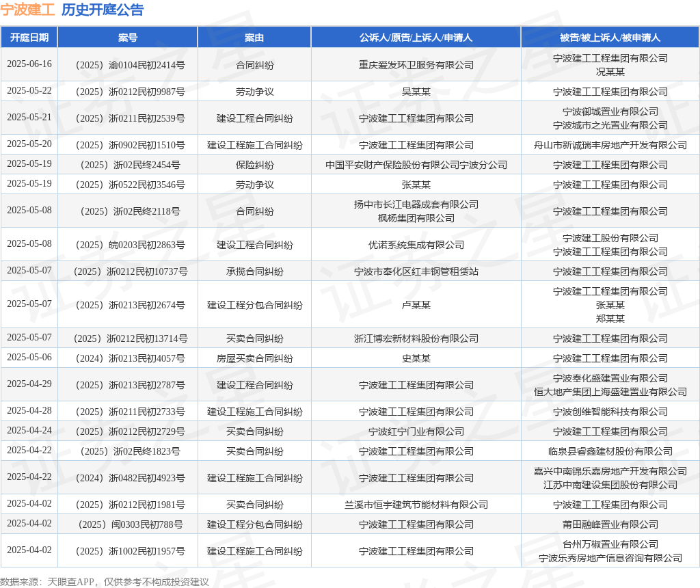The height and width of the screenshot is (588, 700).
Task: Select case number (2025)浙0902民初1510号
Action: click(130, 146)
